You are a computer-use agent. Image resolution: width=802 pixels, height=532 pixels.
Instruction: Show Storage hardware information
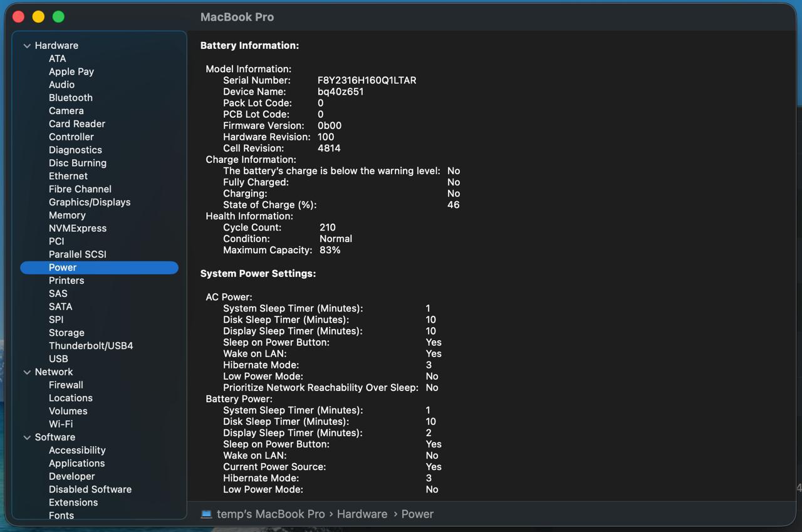tap(66, 333)
